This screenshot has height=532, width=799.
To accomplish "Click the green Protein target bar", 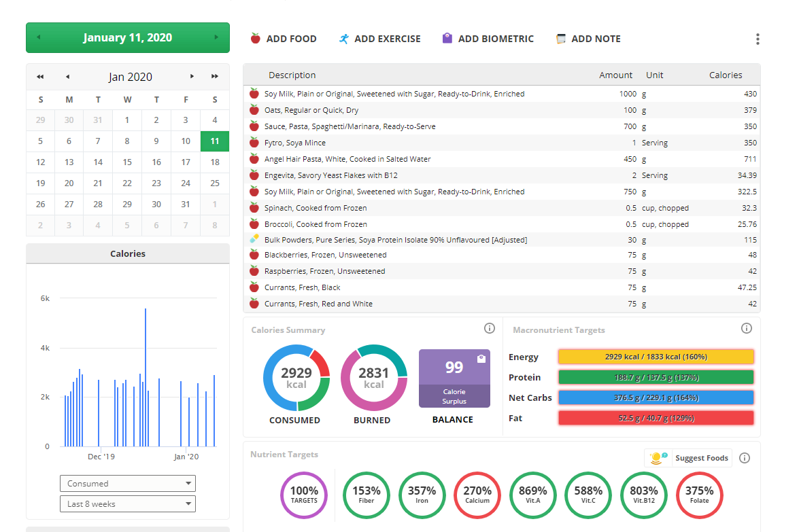I will (656, 377).
